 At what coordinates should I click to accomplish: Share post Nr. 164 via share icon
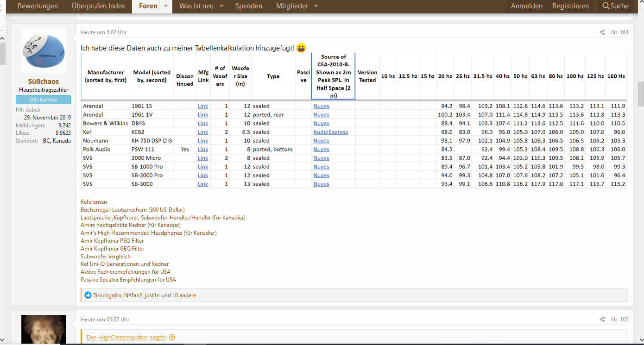(x=602, y=32)
